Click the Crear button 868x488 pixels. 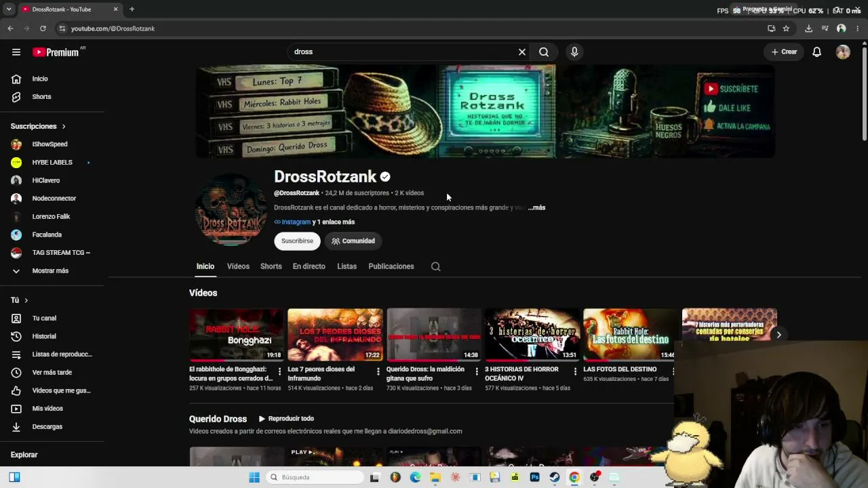tap(784, 52)
